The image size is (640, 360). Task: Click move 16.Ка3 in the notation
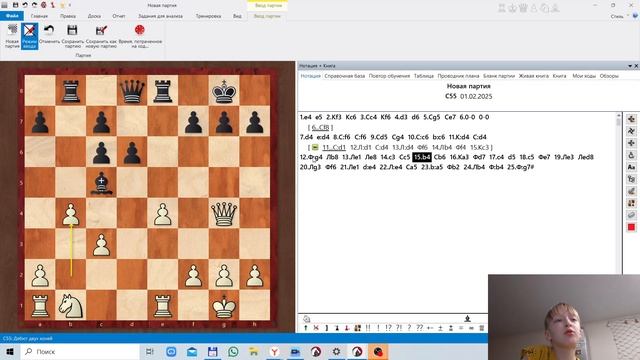click(x=459, y=157)
